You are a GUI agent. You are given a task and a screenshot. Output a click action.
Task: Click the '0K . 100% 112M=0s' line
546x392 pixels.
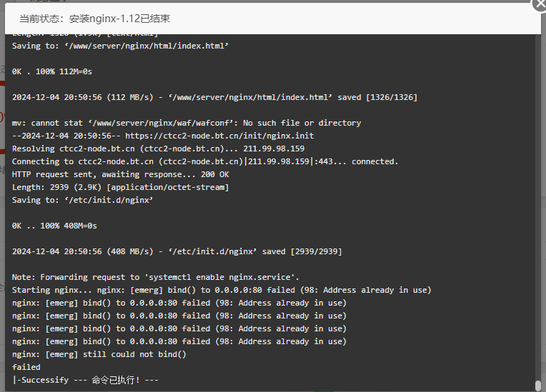pyautogui.click(x=52, y=71)
